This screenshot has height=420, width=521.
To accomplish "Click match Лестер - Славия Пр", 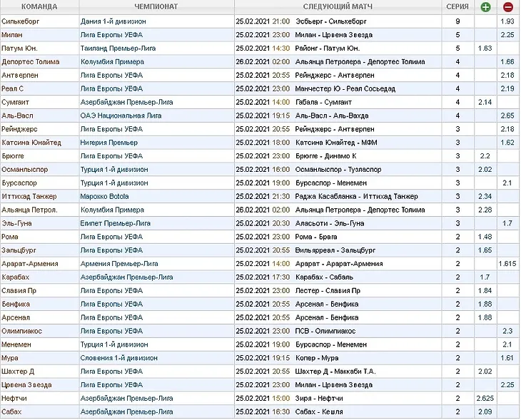I will point(328,291).
